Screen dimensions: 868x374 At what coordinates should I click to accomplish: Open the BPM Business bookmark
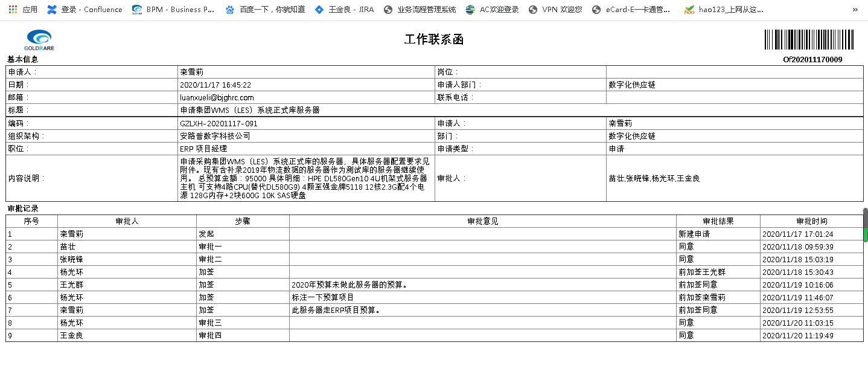pyautogui.click(x=173, y=10)
